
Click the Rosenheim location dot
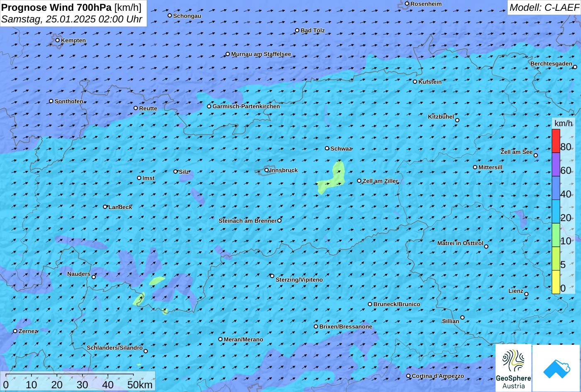(x=407, y=4)
